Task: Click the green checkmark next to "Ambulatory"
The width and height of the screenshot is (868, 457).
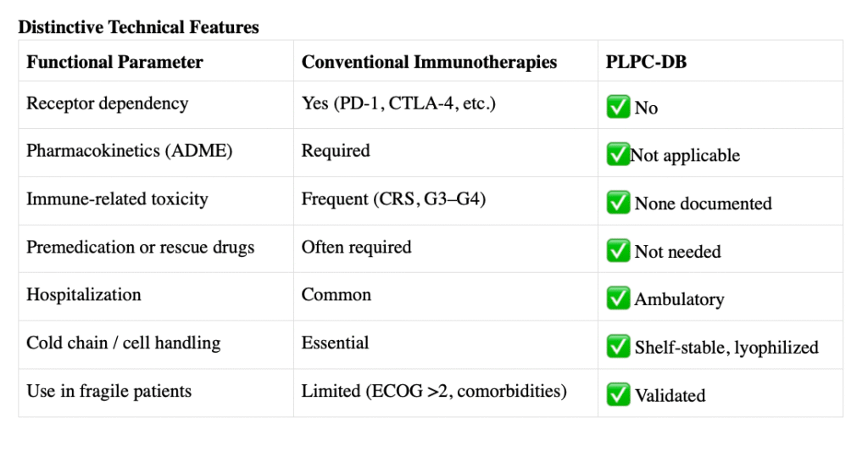Action: point(618,298)
